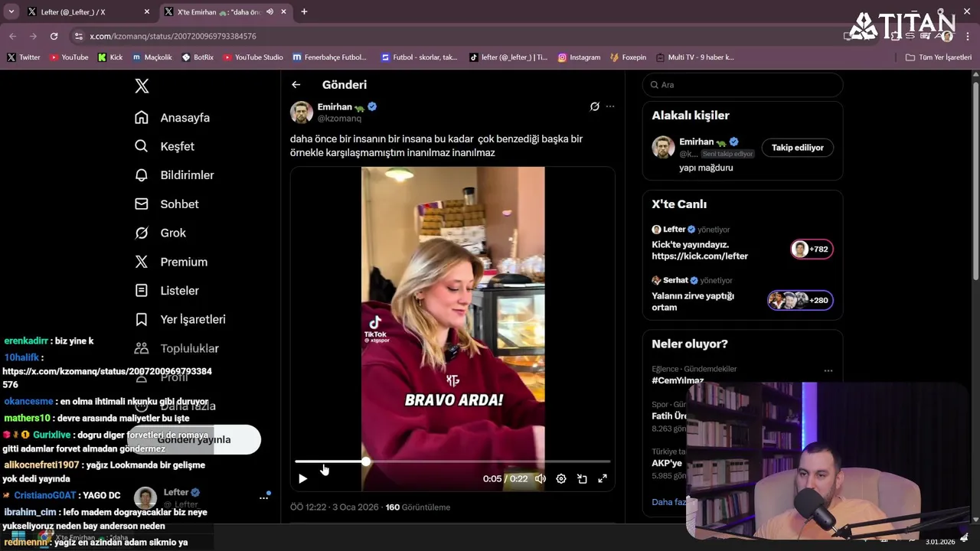Go back with Gönderi arrow
This screenshot has width=980, height=551.
[x=296, y=85]
